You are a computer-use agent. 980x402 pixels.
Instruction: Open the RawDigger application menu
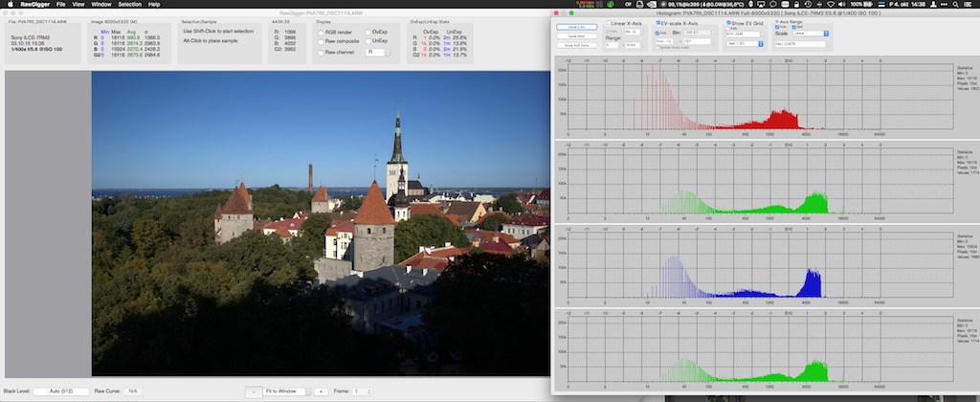pos(34,4)
